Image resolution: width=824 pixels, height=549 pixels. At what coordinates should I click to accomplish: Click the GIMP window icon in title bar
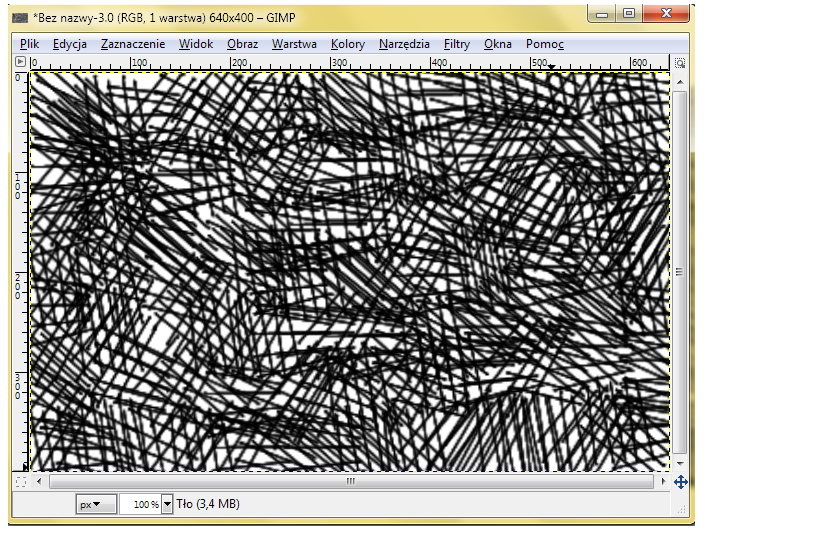click(20, 18)
